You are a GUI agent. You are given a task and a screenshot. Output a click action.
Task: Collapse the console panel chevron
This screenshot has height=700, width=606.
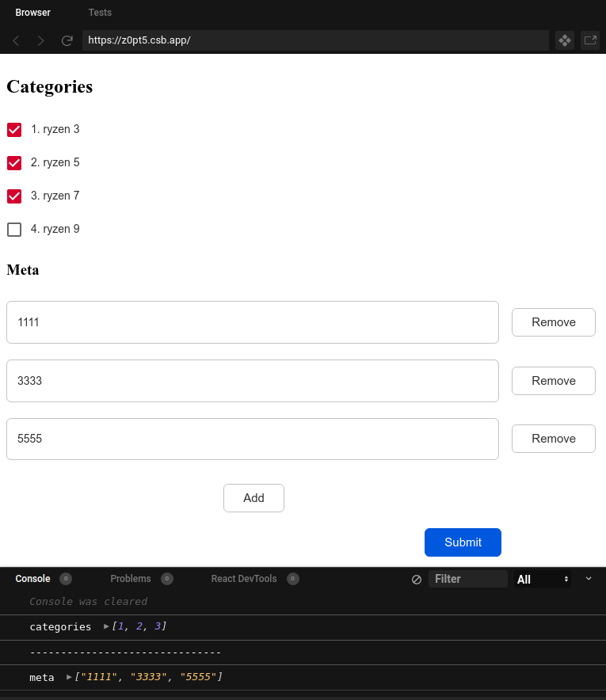point(589,579)
